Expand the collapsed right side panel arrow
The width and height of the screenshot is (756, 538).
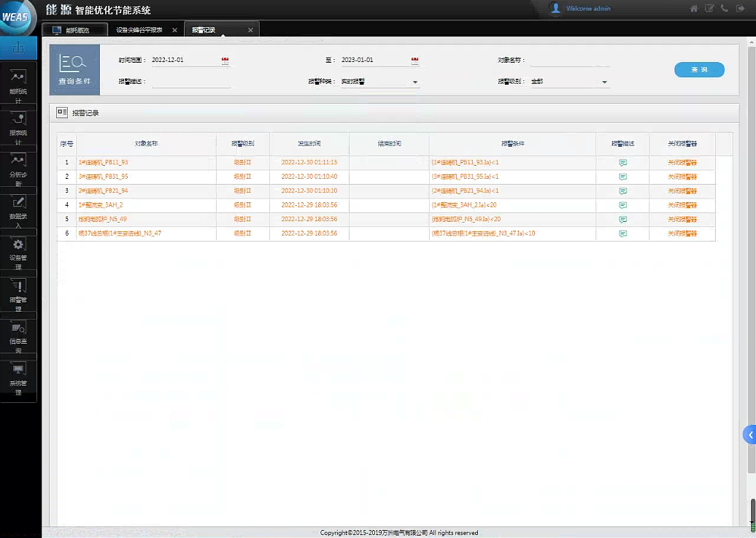749,435
